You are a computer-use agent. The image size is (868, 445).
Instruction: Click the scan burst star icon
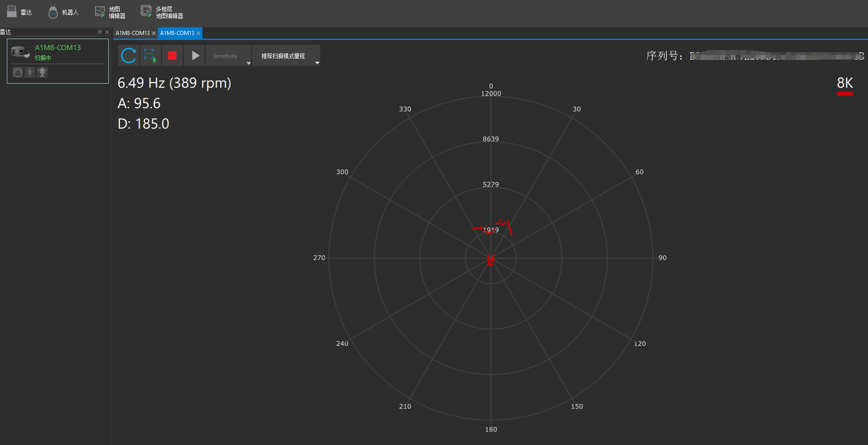pos(30,72)
